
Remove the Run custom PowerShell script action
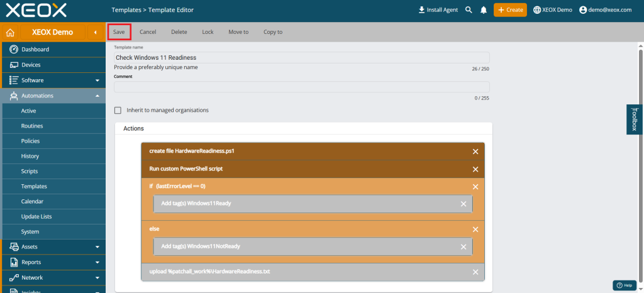[x=475, y=169]
